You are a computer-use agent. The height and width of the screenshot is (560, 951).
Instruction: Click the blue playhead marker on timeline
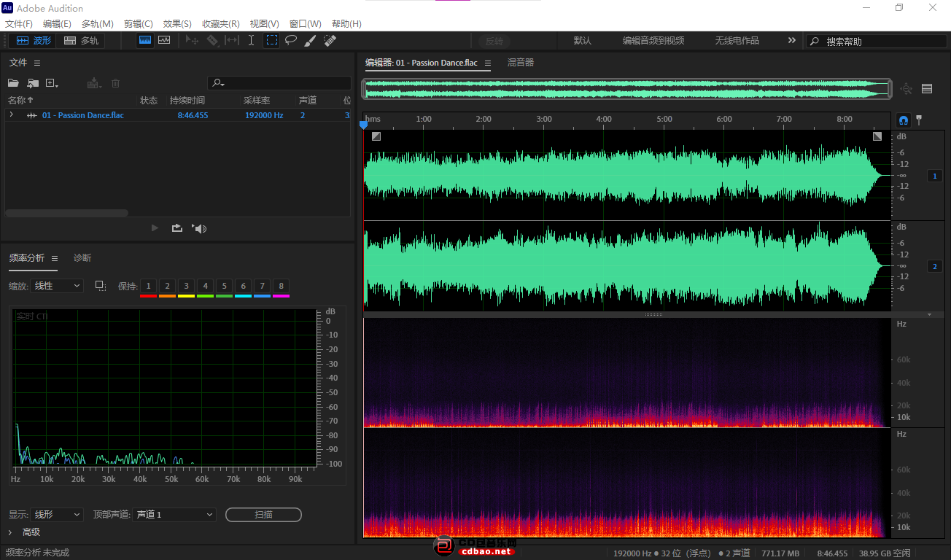[364, 125]
